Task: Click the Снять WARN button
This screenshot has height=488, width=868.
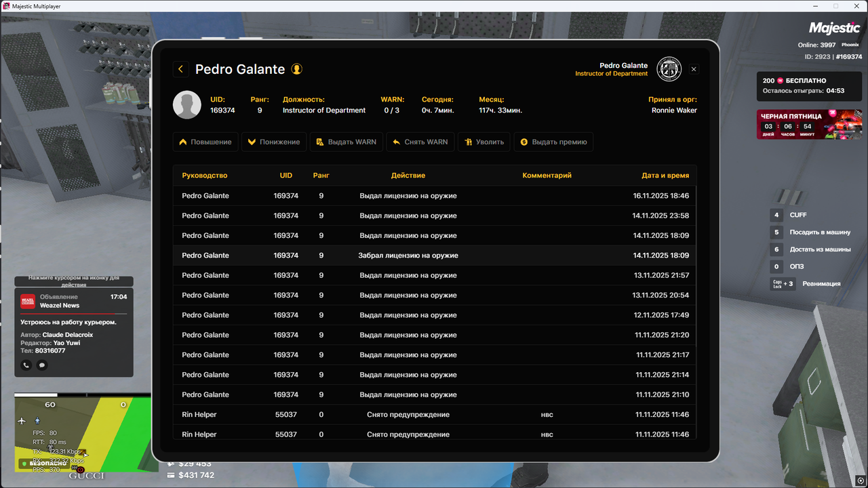Action: point(420,142)
